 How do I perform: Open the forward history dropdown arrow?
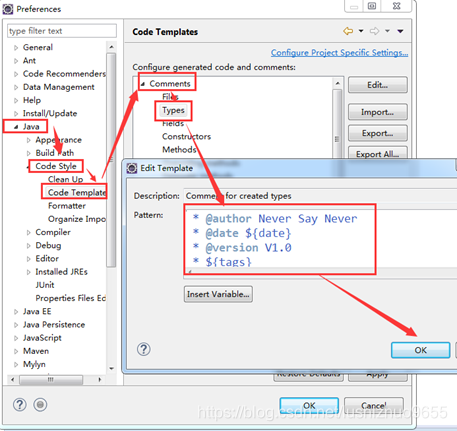click(x=387, y=31)
